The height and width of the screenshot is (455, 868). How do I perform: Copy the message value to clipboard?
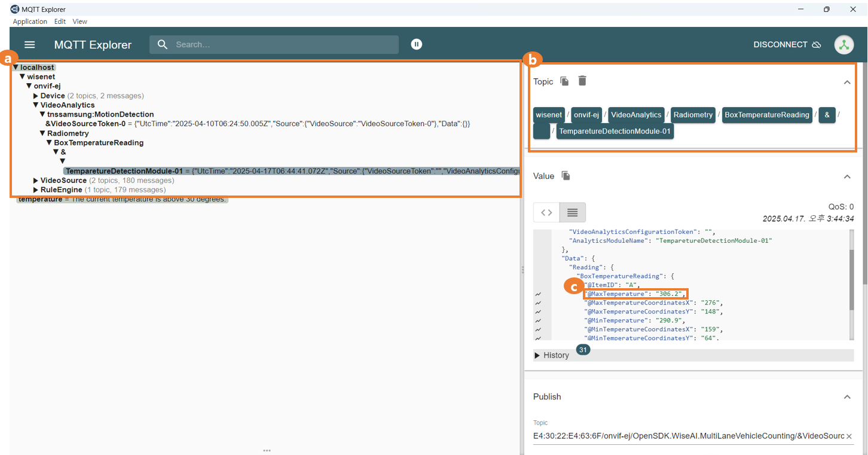coord(566,176)
